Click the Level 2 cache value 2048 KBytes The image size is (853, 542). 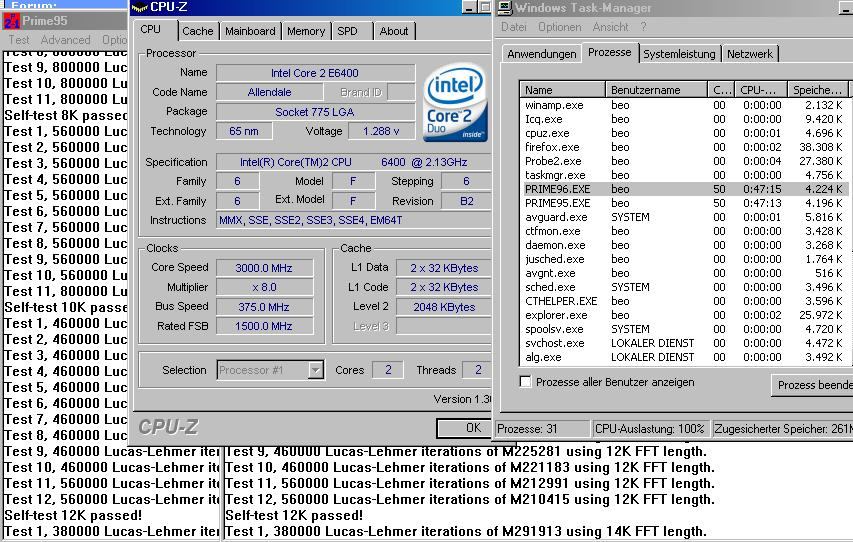point(443,307)
